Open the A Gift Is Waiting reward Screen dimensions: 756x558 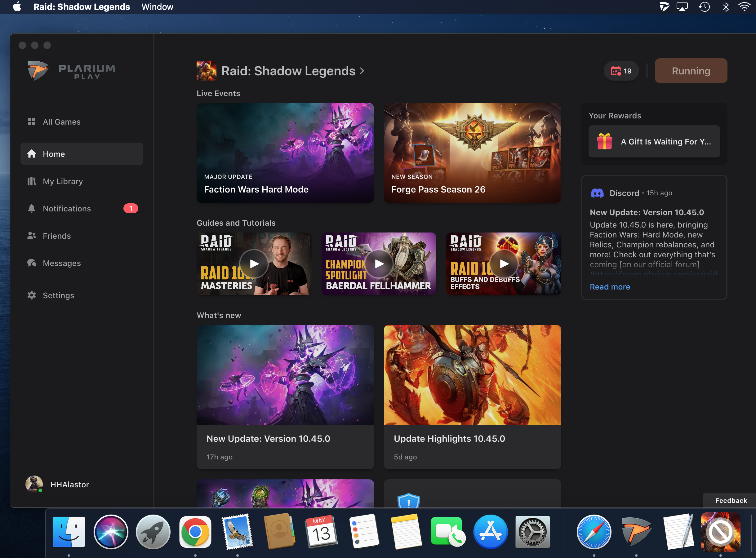click(x=654, y=141)
